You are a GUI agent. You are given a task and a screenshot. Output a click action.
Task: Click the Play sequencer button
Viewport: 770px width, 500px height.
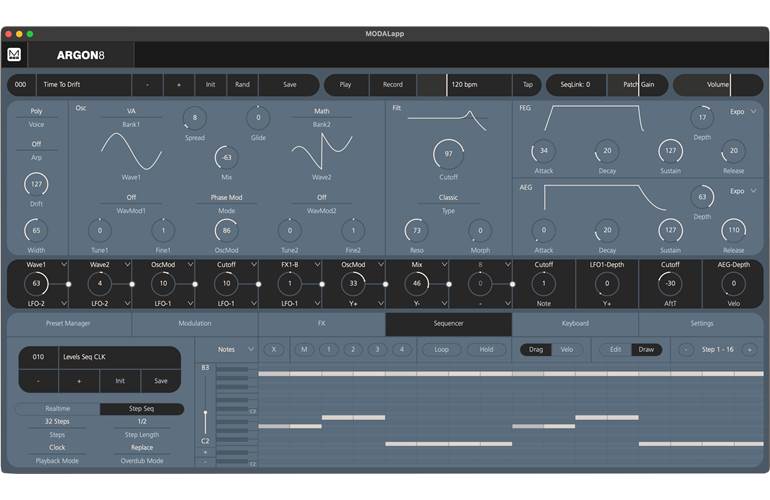(x=346, y=84)
